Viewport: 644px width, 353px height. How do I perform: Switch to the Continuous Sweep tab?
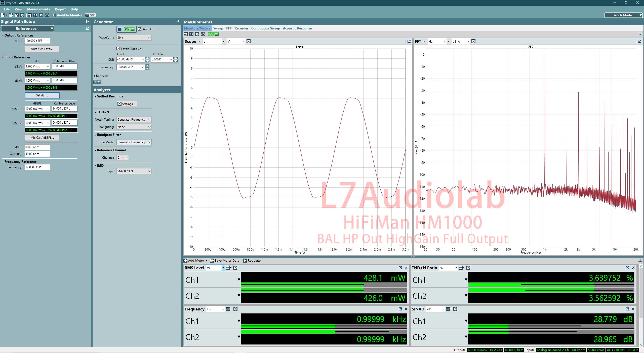[x=265, y=28]
